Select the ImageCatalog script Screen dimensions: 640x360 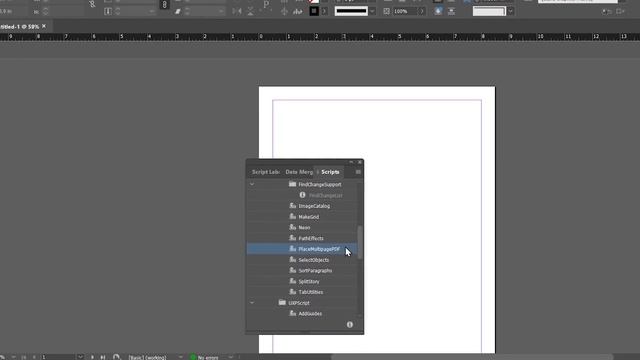301,206
